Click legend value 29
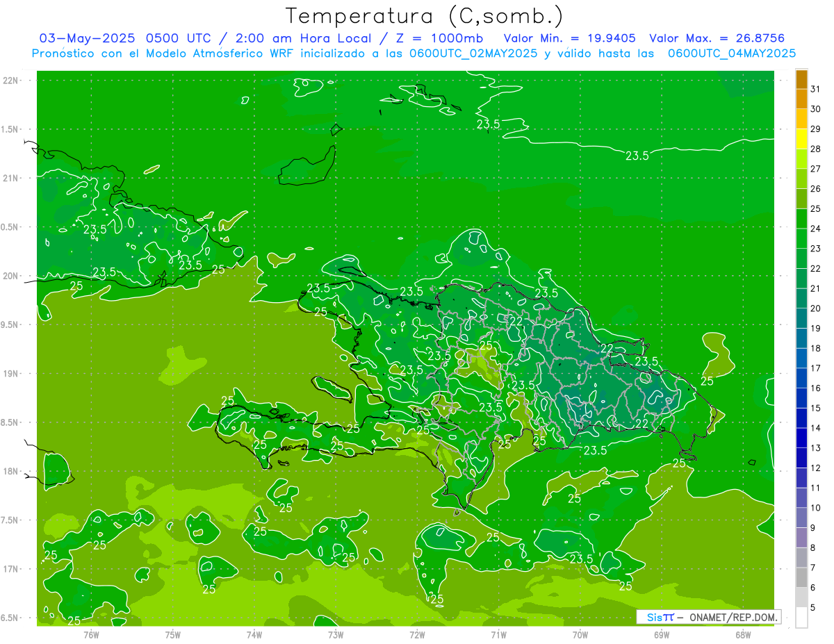 (815, 129)
